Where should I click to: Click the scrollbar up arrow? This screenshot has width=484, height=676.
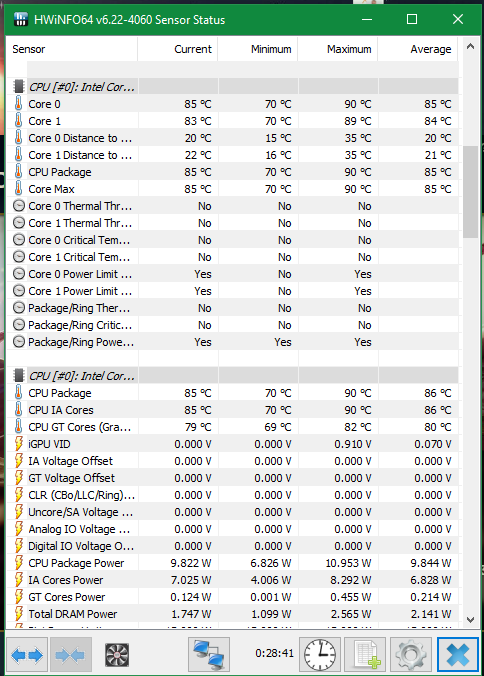pos(470,47)
